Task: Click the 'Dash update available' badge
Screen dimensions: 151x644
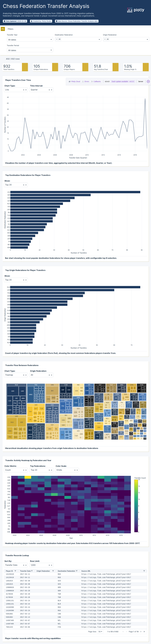Action: pyautogui.click(x=123, y=81)
